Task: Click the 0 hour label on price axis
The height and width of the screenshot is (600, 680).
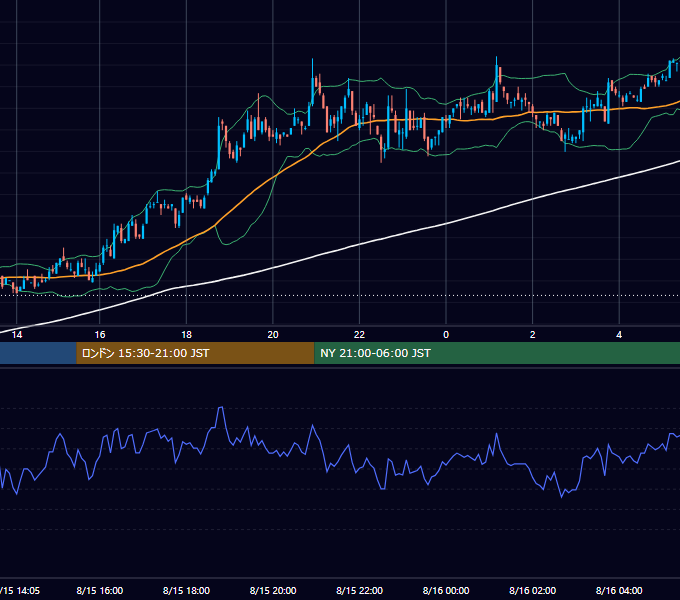Action: (x=446, y=335)
